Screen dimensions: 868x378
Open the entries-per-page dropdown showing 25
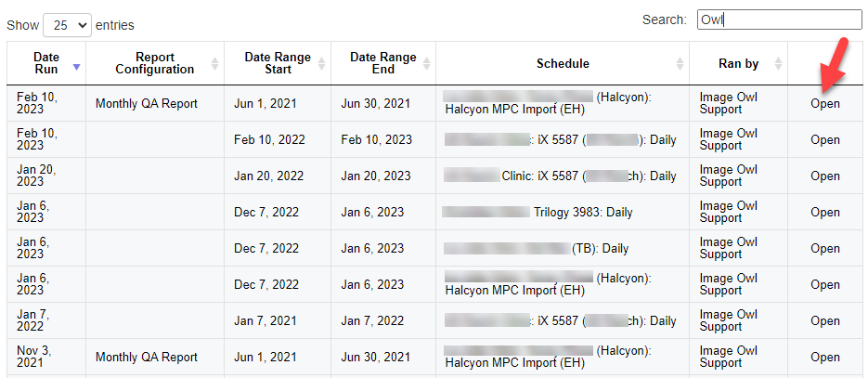coord(67,25)
